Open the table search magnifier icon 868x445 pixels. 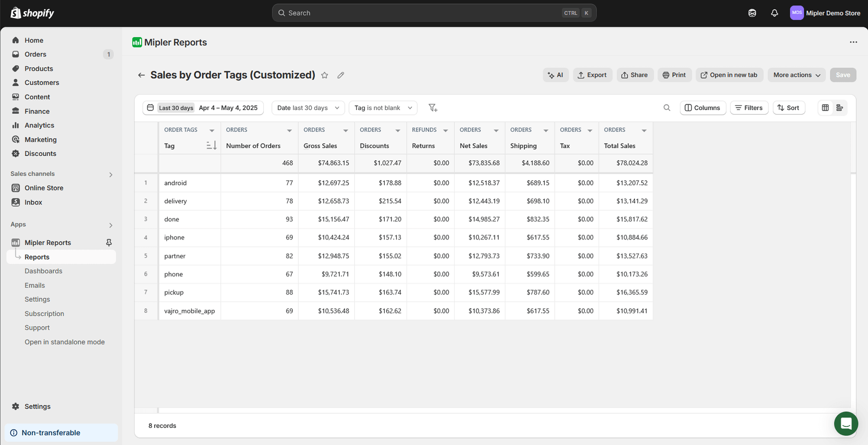[667, 108]
